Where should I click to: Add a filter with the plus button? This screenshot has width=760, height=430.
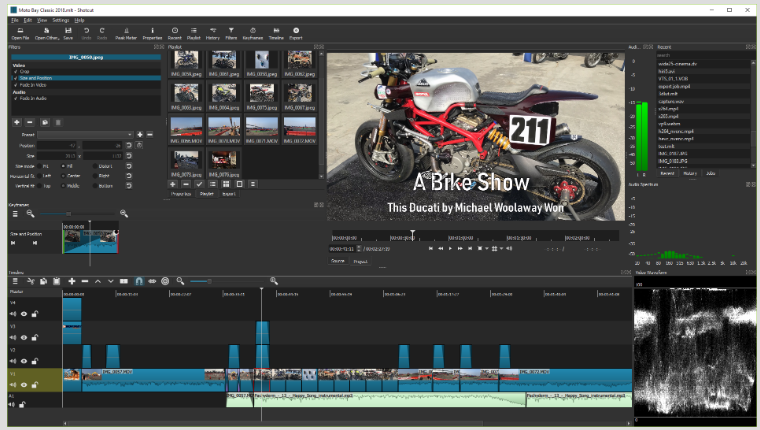pos(17,122)
